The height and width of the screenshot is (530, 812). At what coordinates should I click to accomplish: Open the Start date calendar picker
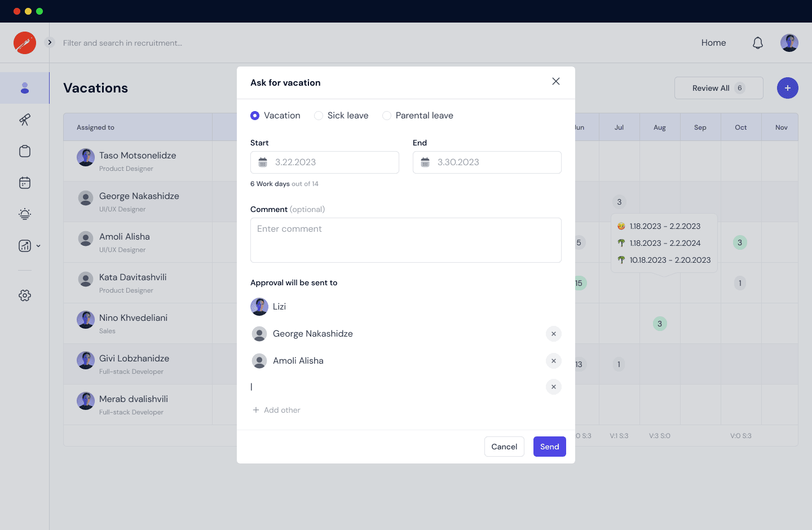[262, 162]
